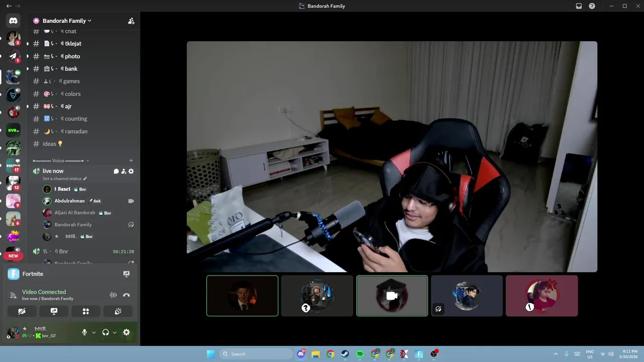The image size is (644, 362).
Task: Invite users to live now channel
Action: 124,171
